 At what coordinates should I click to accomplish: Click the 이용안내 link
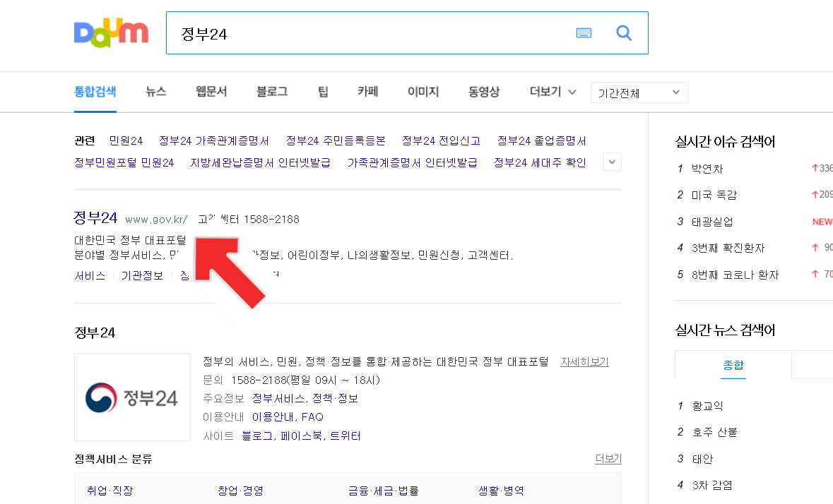[x=273, y=417]
